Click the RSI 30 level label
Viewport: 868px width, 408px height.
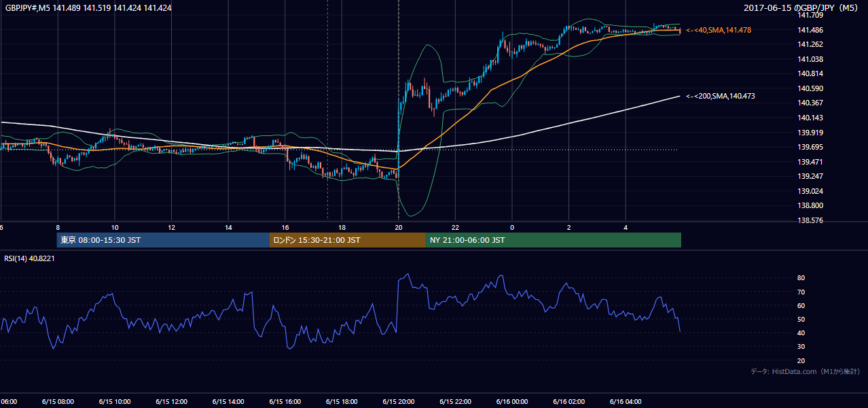801,346
